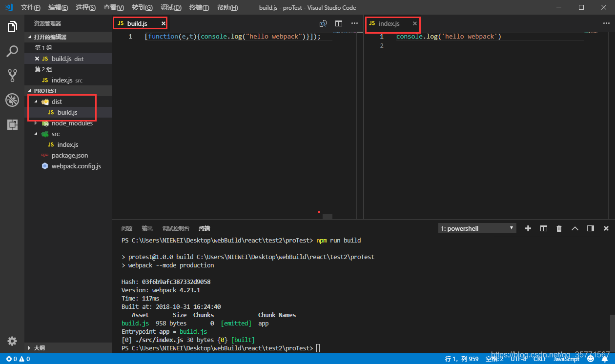Collapse the dist folder in explorer
This screenshot has width=615, height=364.
[36, 101]
